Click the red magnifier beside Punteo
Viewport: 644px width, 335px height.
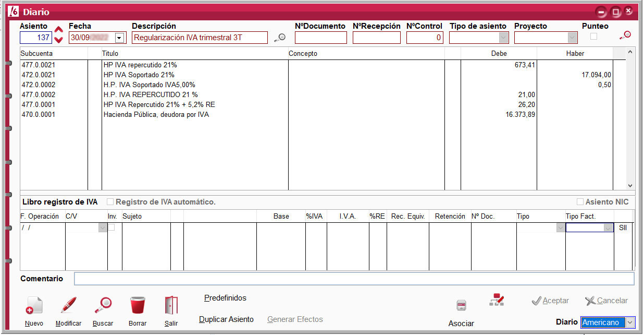pos(625,35)
